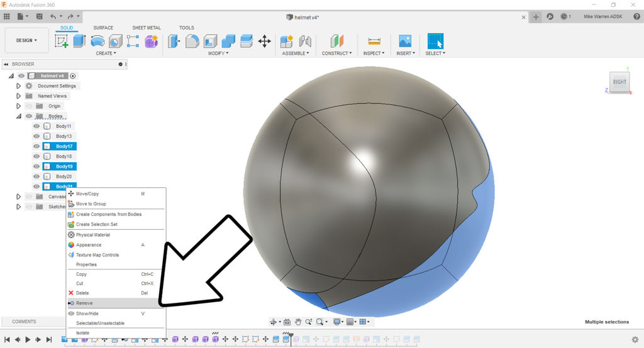Hide Body20 using its eye icon
This screenshot has height=348, width=644.
click(x=36, y=176)
